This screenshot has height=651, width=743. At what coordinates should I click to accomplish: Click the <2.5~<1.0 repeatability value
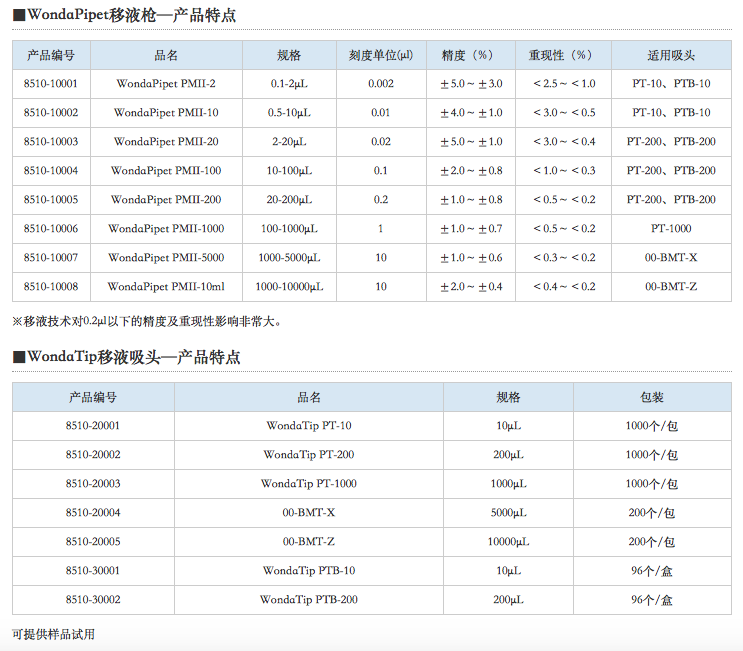point(564,84)
